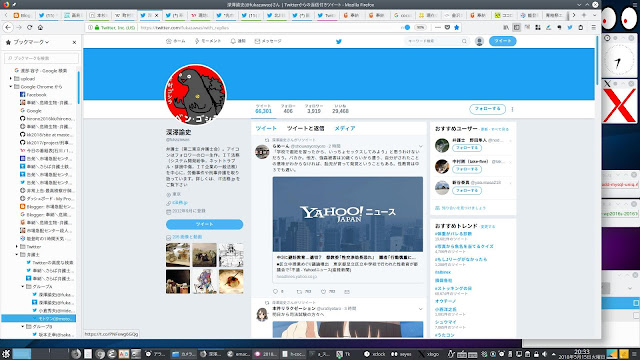Open the Firefox home page icon

pos(40,27)
